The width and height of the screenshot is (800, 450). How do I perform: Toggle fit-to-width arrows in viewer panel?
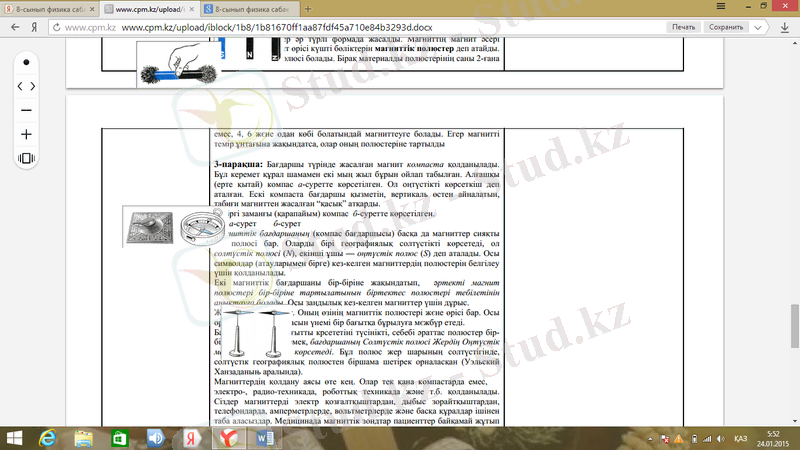(x=26, y=86)
